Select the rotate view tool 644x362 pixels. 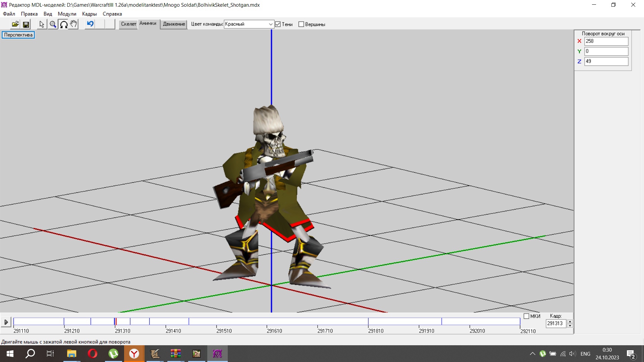click(63, 24)
